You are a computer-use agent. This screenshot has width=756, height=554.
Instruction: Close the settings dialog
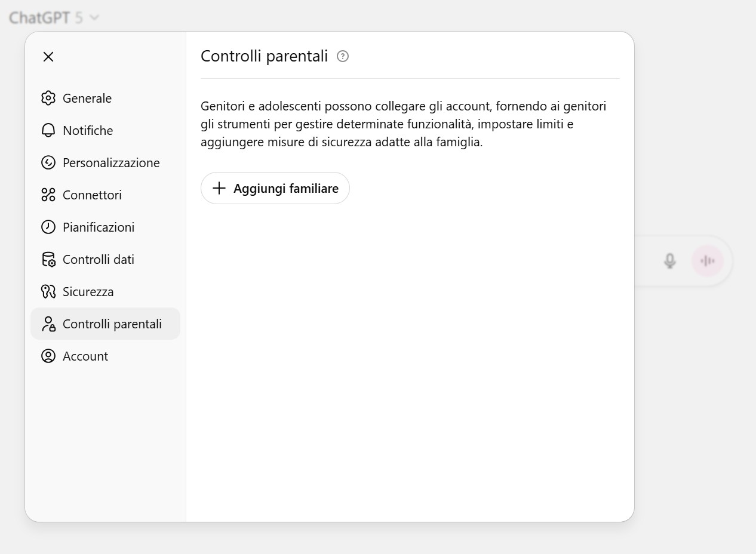48,57
